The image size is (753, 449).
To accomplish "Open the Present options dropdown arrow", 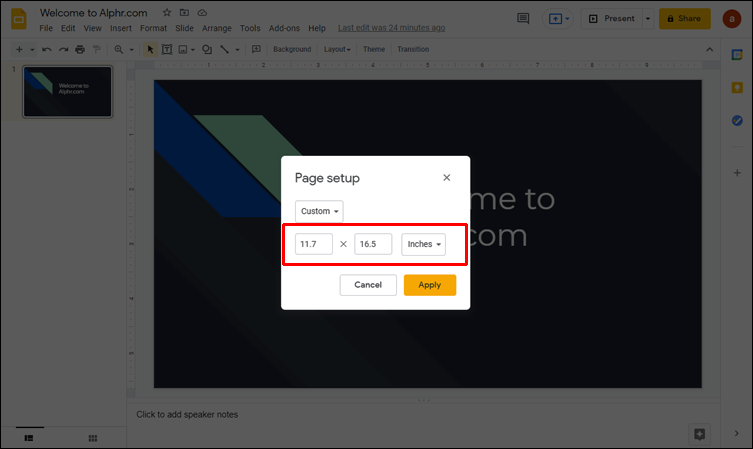I will coord(648,19).
